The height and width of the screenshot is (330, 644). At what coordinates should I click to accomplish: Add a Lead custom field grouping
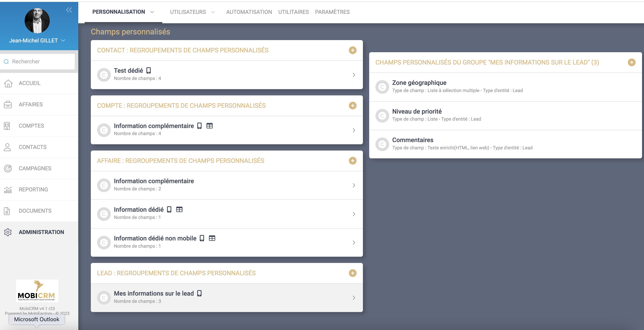coord(353,273)
